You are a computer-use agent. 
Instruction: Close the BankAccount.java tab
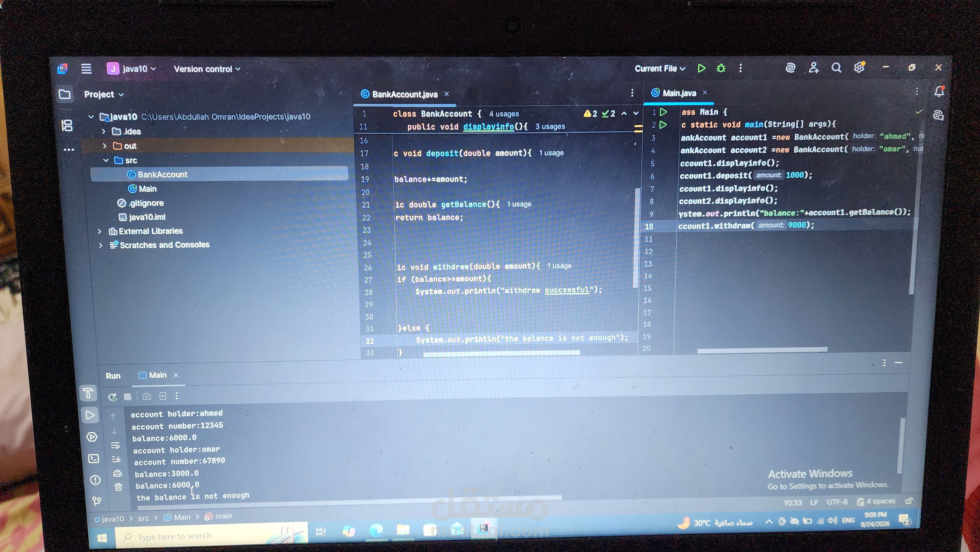(x=447, y=94)
